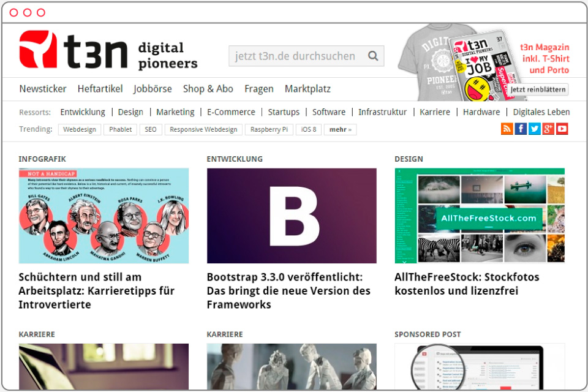Image resolution: width=588 pixels, height=392 pixels.
Task: Open the Digitales Leben Ressort link
Action: [541, 112]
